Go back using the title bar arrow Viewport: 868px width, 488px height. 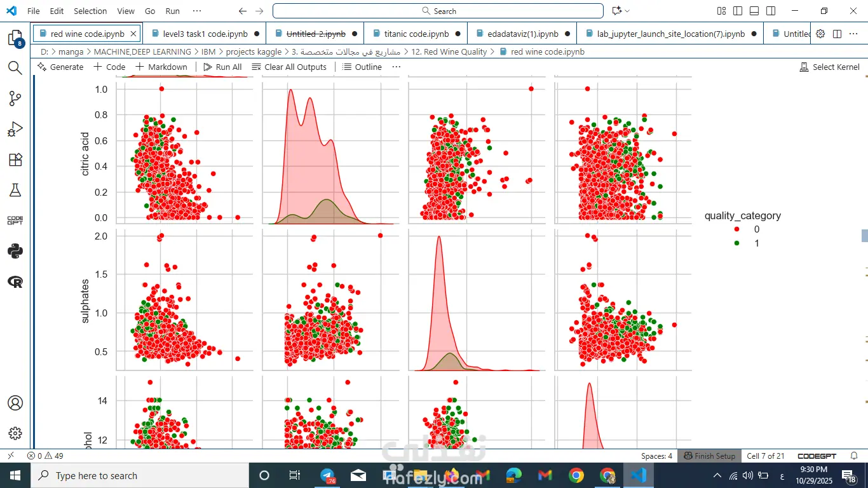click(243, 11)
